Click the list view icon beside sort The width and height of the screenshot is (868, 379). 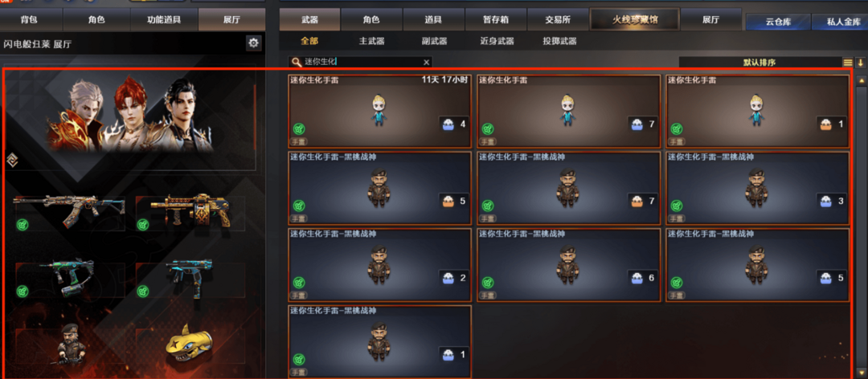[x=848, y=63]
